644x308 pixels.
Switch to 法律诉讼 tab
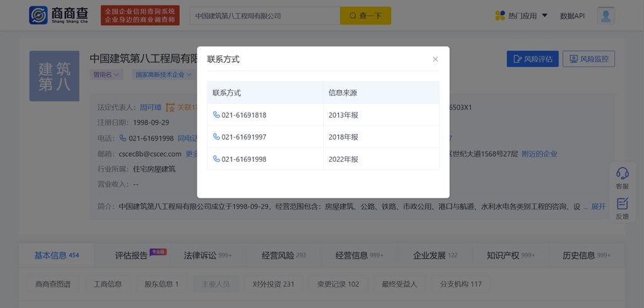(208, 255)
